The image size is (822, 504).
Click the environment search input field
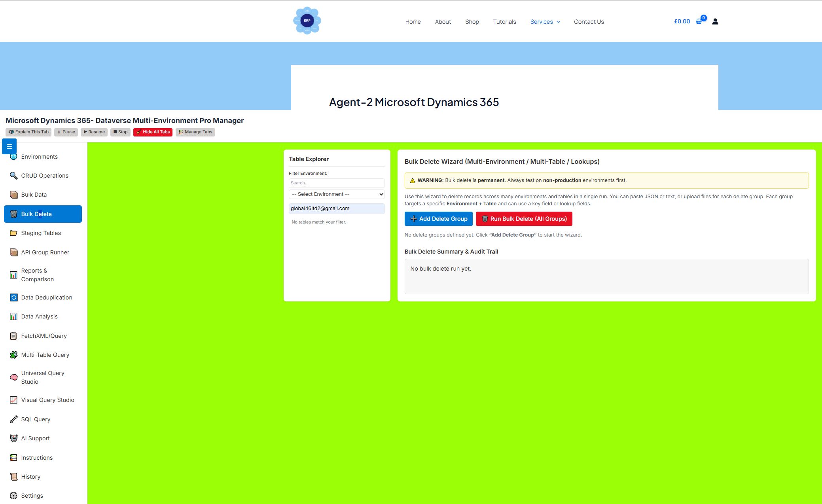[x=336, y=182]
